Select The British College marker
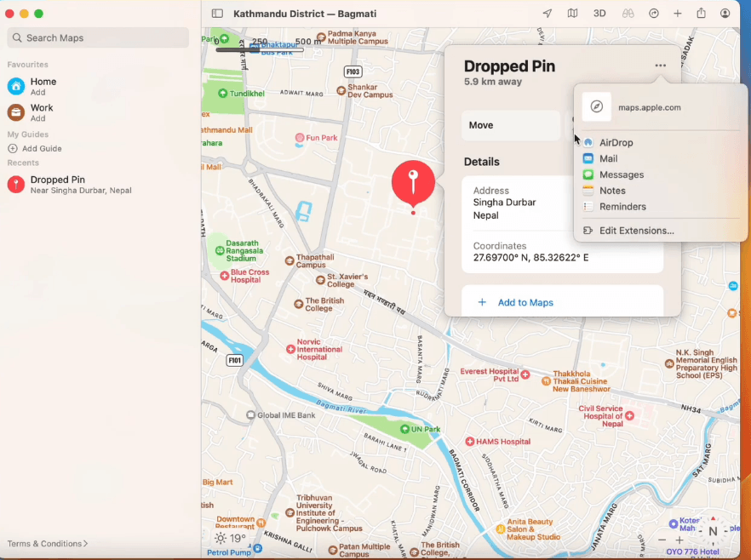751x560 pixels. 298,304
